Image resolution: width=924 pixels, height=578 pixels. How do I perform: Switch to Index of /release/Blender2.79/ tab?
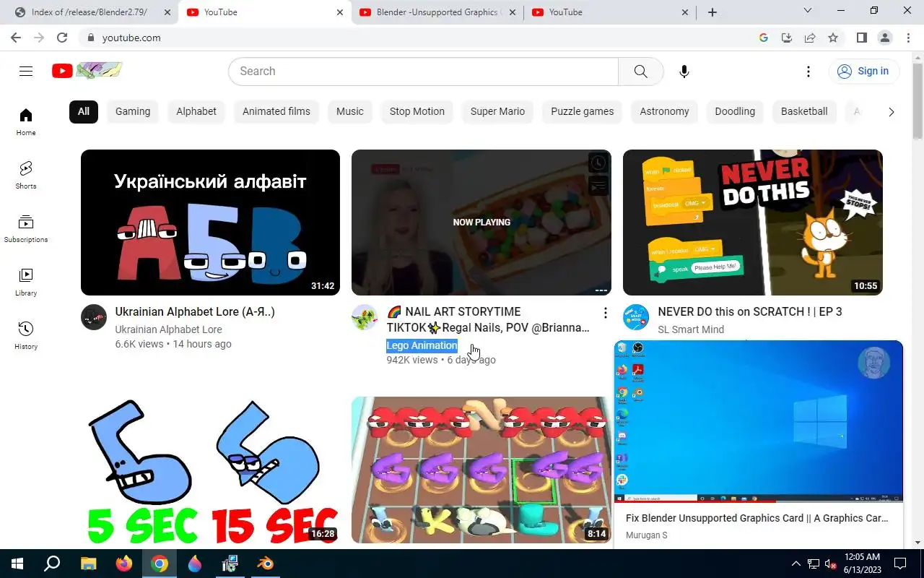click(90, 12)
